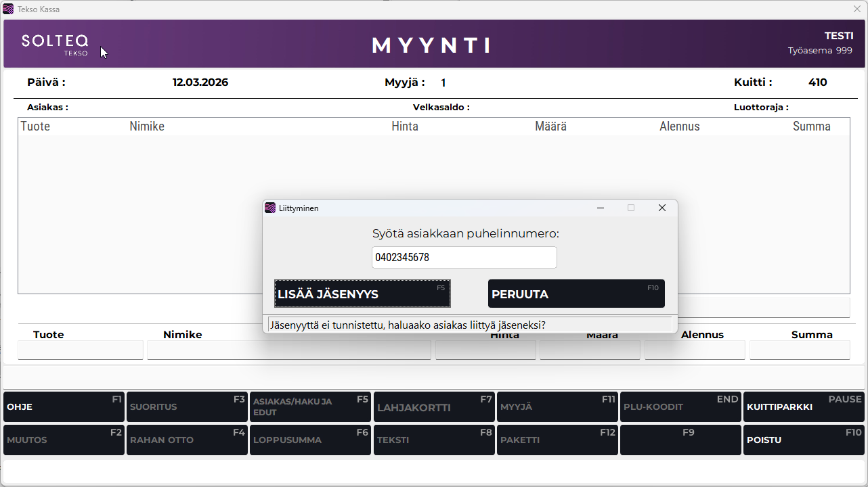The width and height of the screenshot is (868, 487).
Task: Click the Solteq Tekso logo
Action: click(55, 44)
